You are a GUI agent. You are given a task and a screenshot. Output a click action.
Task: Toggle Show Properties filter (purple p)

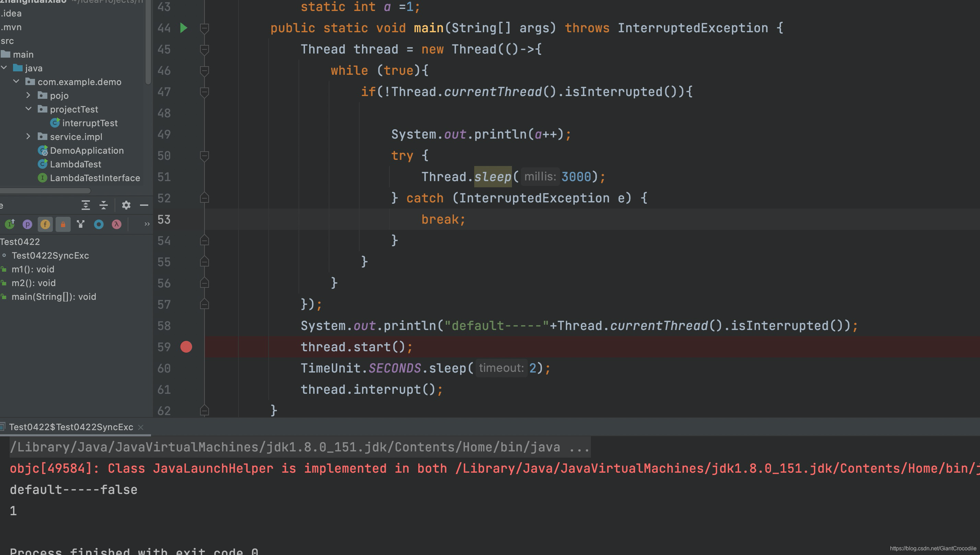coord(27,224)
